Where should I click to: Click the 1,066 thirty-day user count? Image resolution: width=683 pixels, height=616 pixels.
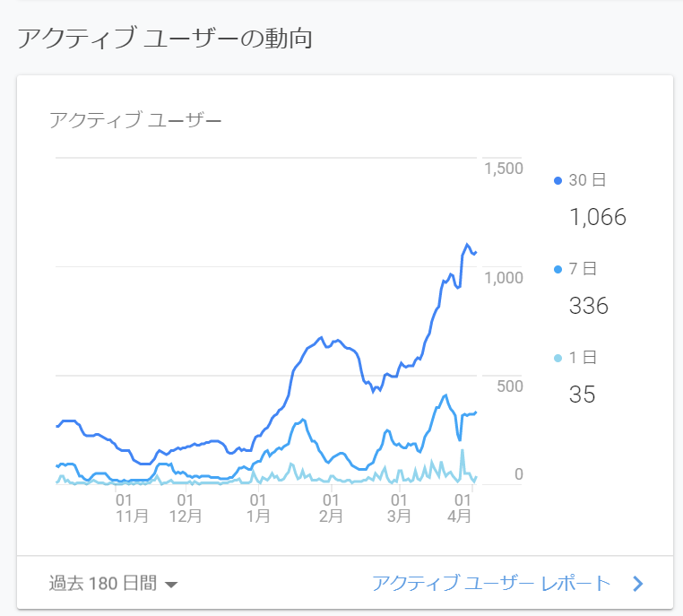tap(597, 217)
